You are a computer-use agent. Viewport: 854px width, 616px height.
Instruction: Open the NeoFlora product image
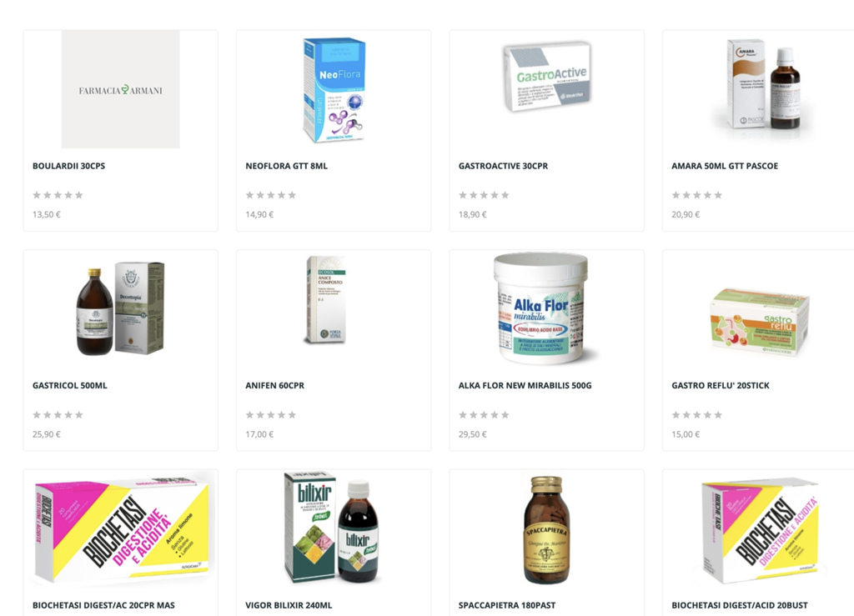334,89
